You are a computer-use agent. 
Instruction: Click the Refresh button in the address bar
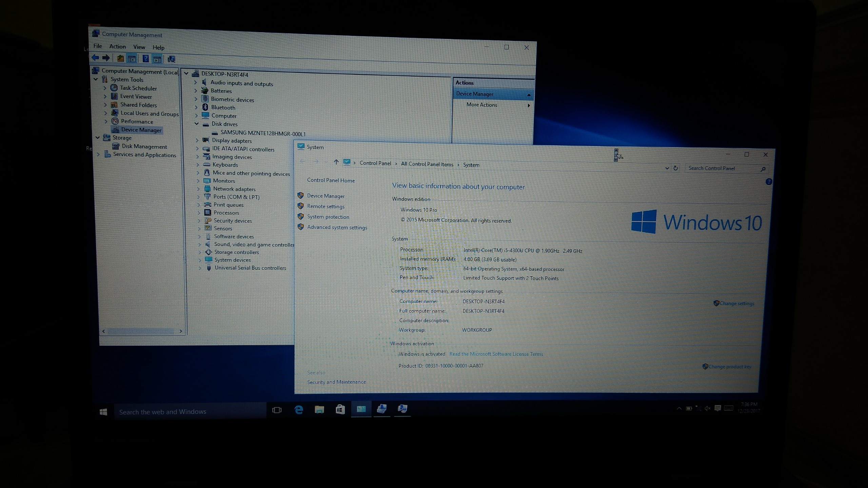pyautogui.click(x=675, y=168)
